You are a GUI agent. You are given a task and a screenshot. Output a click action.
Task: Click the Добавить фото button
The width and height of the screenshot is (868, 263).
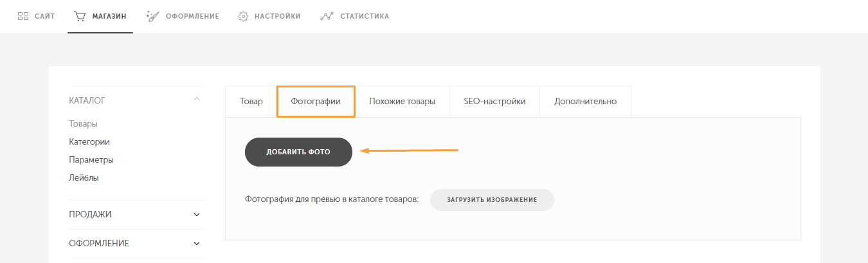coord(298,152)
